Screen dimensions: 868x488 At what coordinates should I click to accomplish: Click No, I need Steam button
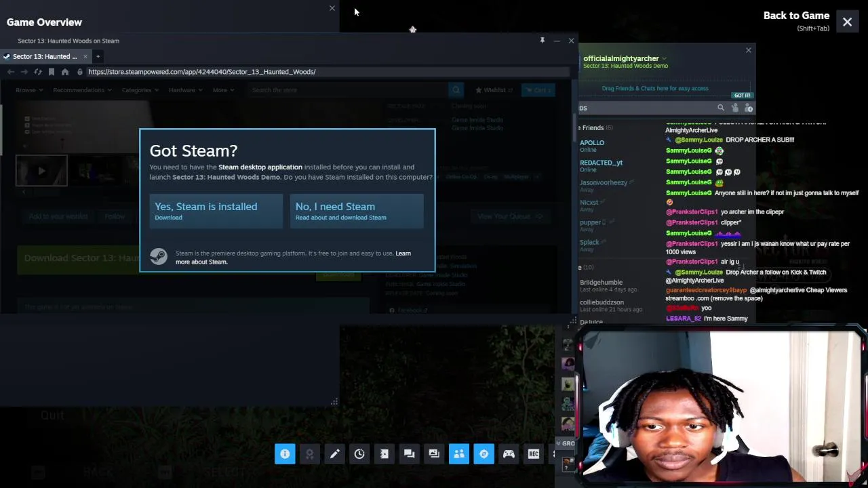click(x=357, y=211)
